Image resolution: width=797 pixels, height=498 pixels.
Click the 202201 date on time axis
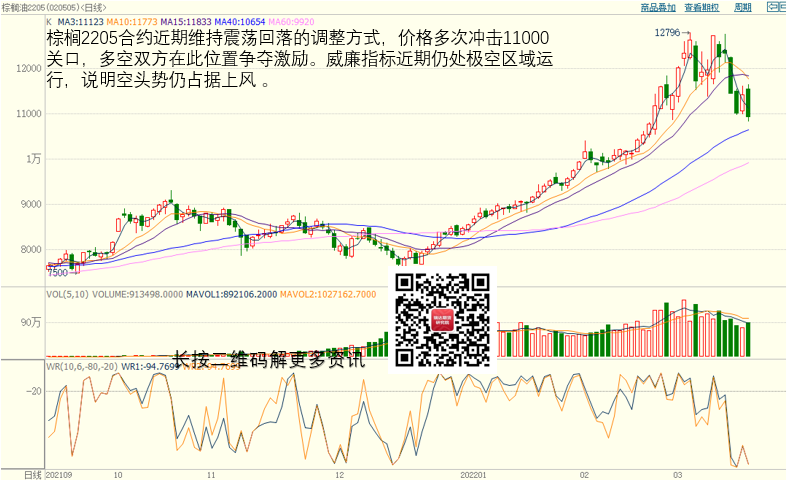(473, 475)
